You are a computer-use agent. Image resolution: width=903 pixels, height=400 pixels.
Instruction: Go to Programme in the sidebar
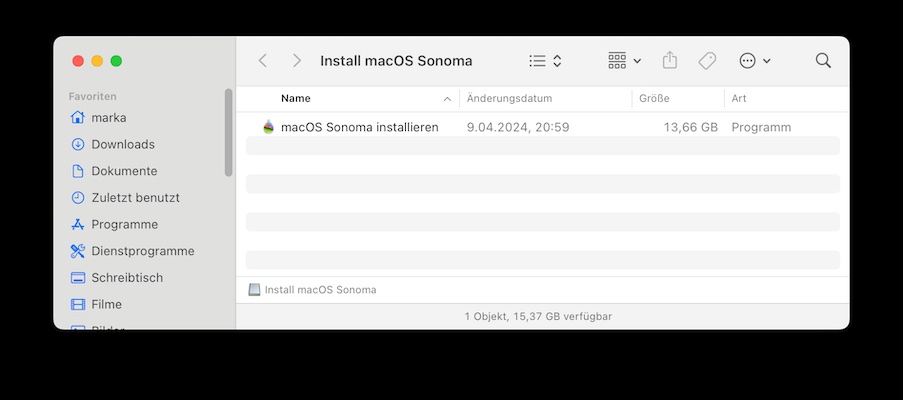(x=124, y=224)
